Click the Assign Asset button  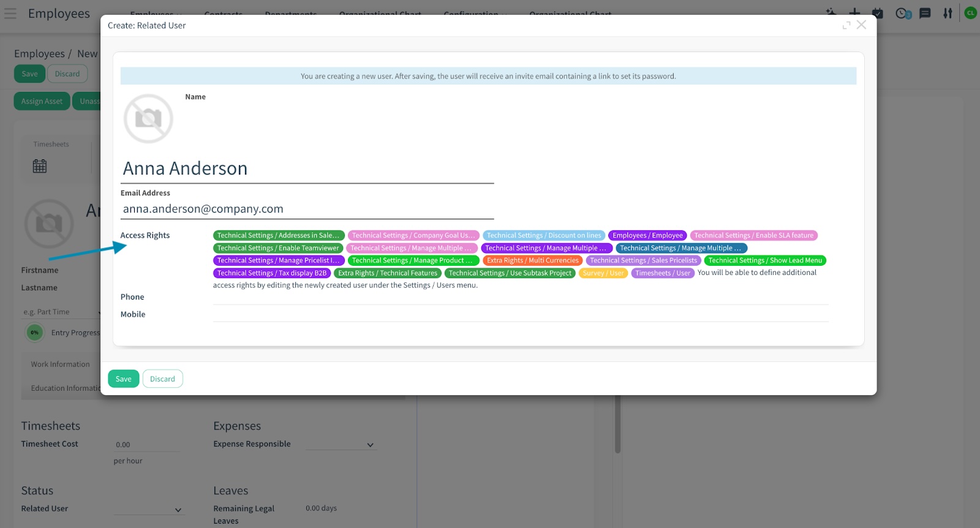click(42, 101)
